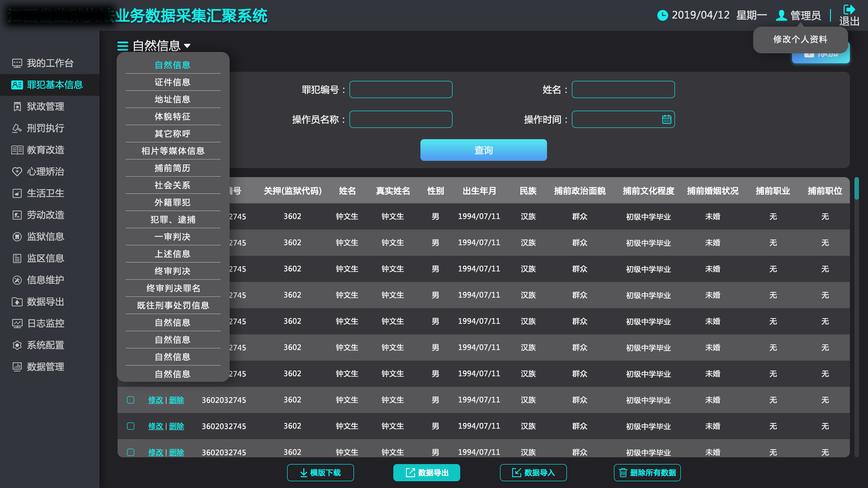
Task: Open 心理矫治 heart icon in sidebar
Action: coord(17,172)
